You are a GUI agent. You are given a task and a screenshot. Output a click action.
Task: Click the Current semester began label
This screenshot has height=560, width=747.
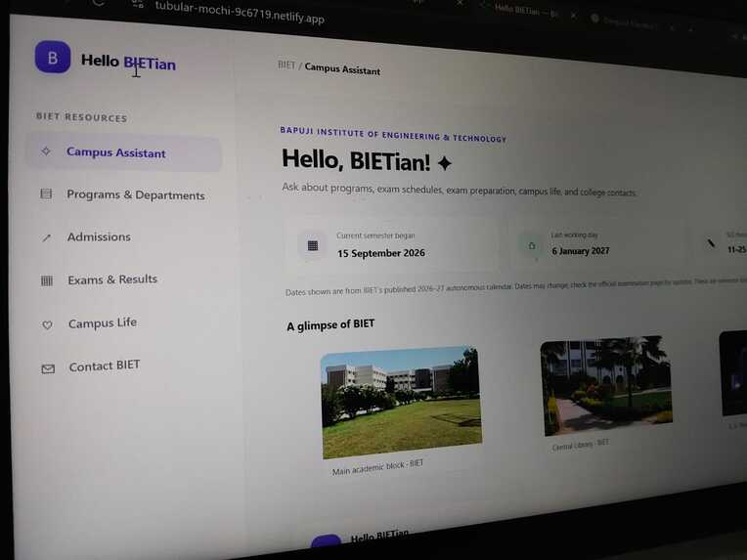(x=375, y=236)
